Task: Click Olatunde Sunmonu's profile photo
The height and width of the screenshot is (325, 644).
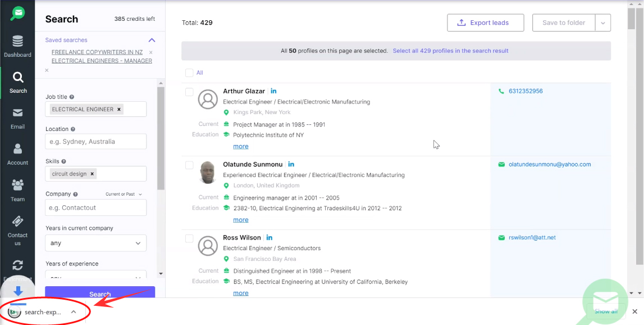Action: (x=208, y=173)
